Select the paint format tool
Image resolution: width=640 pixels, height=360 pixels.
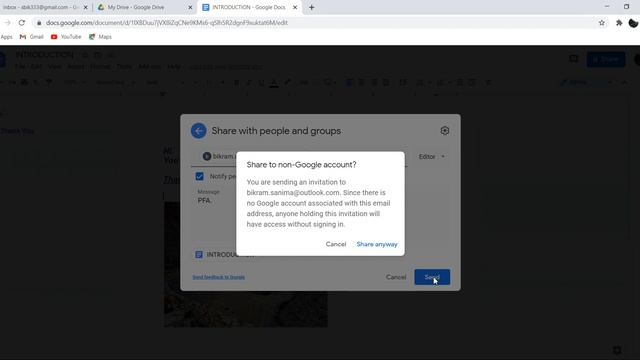tap(49, 83)
